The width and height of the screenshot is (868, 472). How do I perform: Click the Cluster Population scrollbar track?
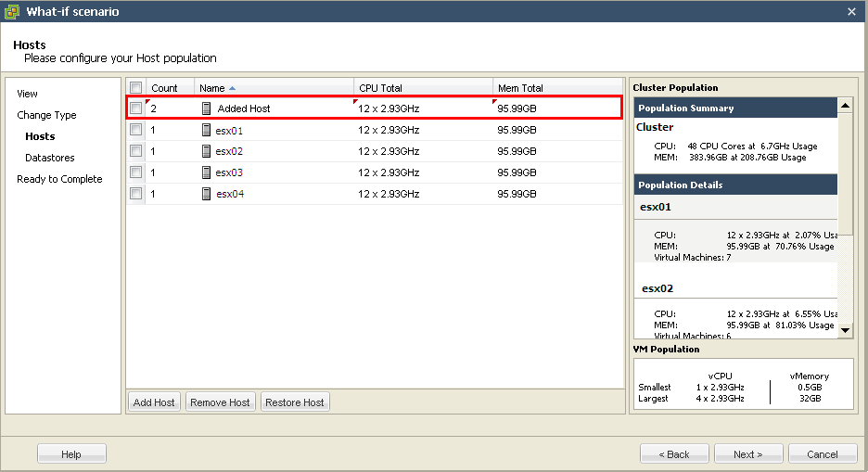click(x=845, y=279)
